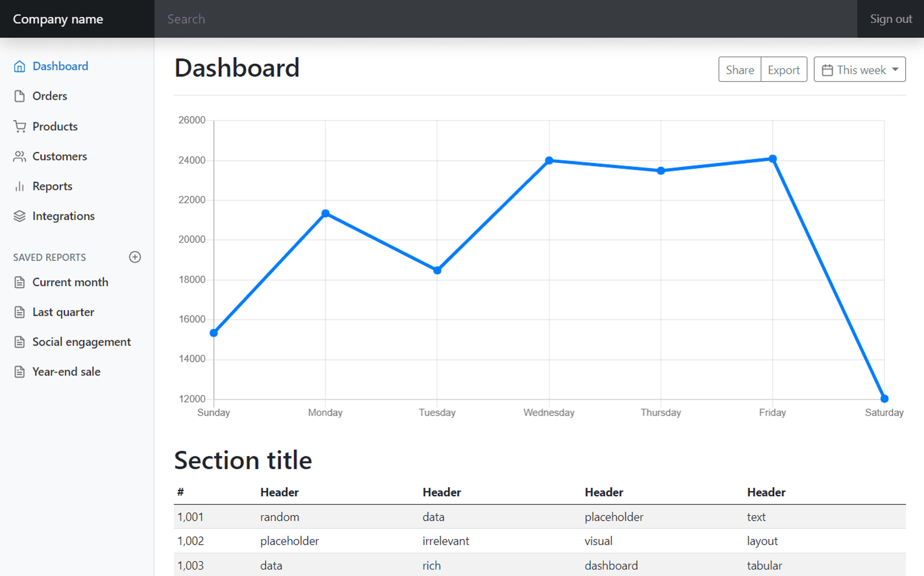Viewport: 924px width, 576px height.
Task: Click the cell 'irrelevant' in row 1,002
Action: [x=446, y=541]
